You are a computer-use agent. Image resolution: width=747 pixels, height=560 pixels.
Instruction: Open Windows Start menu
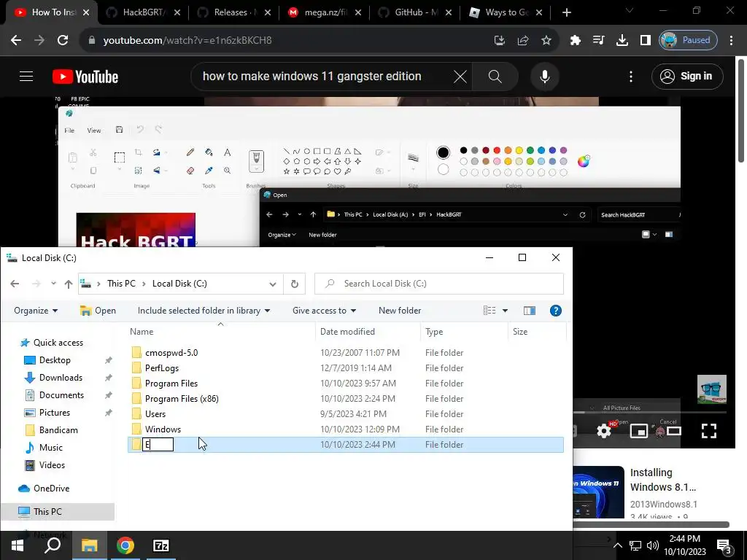pyautogui.click(x=18, y=545)
